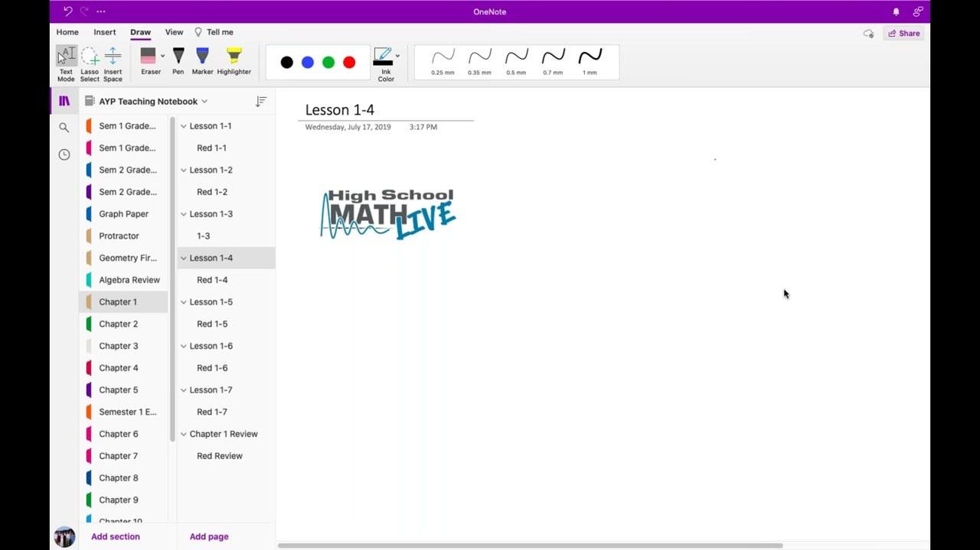Open the Red Review page
980x550 pixels.
[x=226, y=456]
